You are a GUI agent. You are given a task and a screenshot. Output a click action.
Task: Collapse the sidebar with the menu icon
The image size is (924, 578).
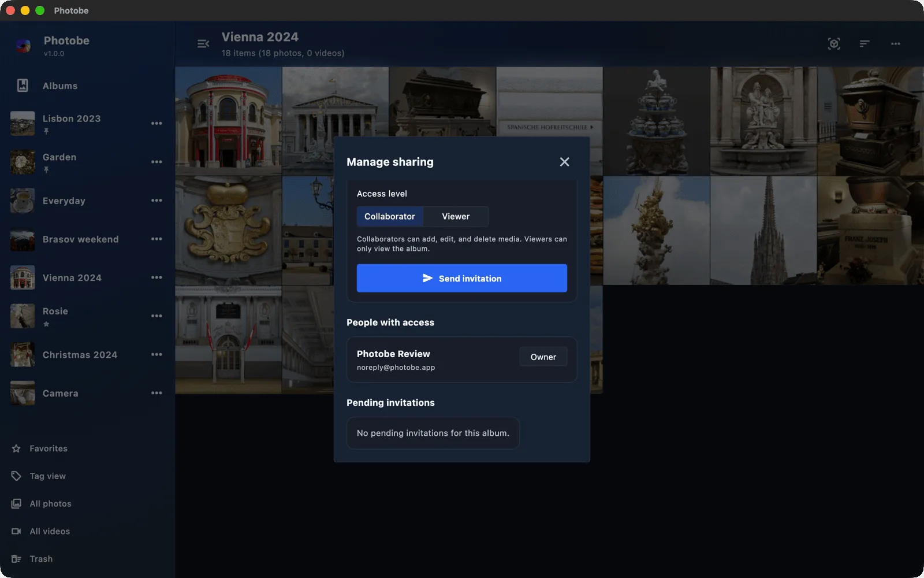click(203, 44)
